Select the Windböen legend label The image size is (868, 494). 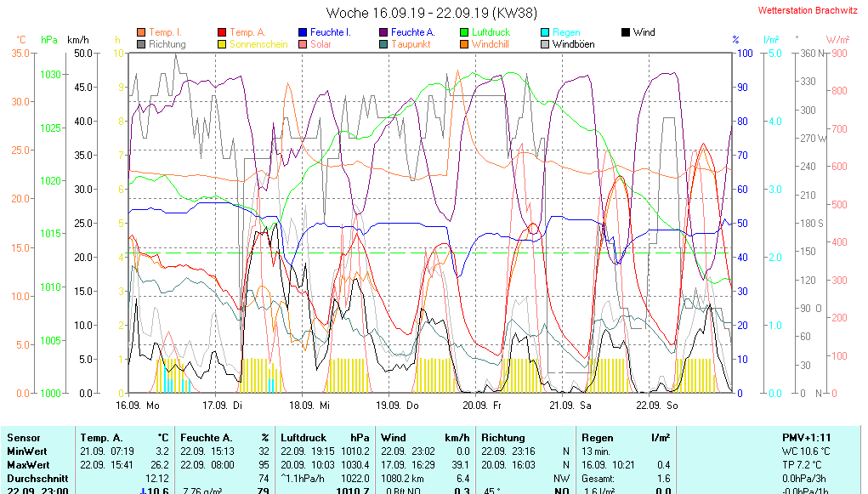tap(573, 44)
